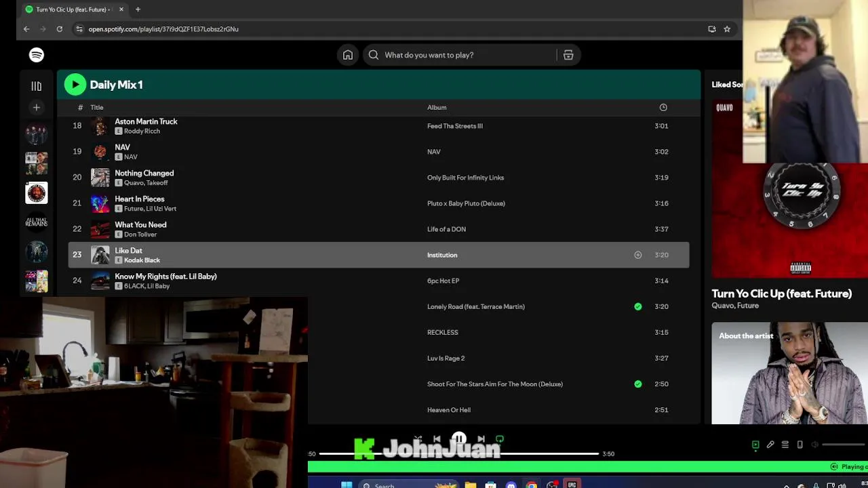This screenshot has height=488, width=868.
Task: Seek in the song progress bar
Action: 458,453
